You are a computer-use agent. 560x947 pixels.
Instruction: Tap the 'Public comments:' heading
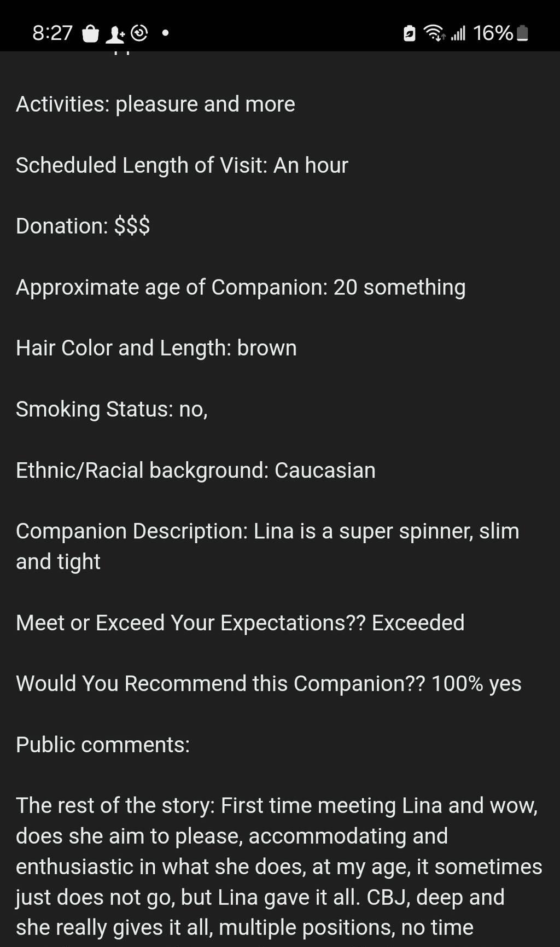(103, 745)
